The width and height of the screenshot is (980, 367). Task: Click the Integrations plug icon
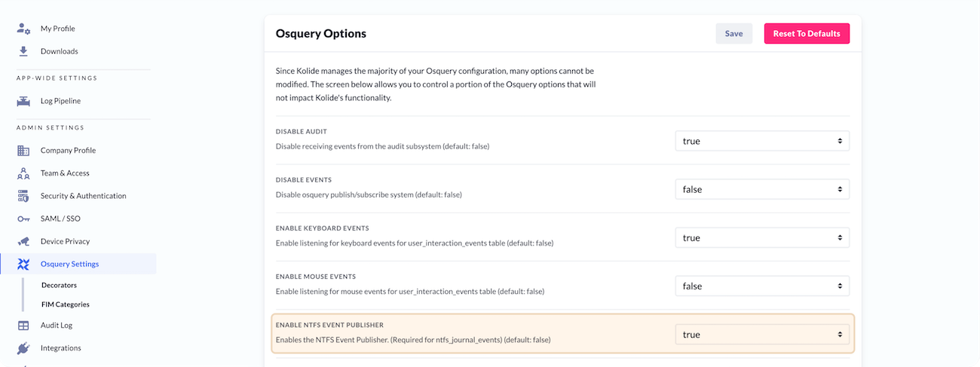(23, 348)
